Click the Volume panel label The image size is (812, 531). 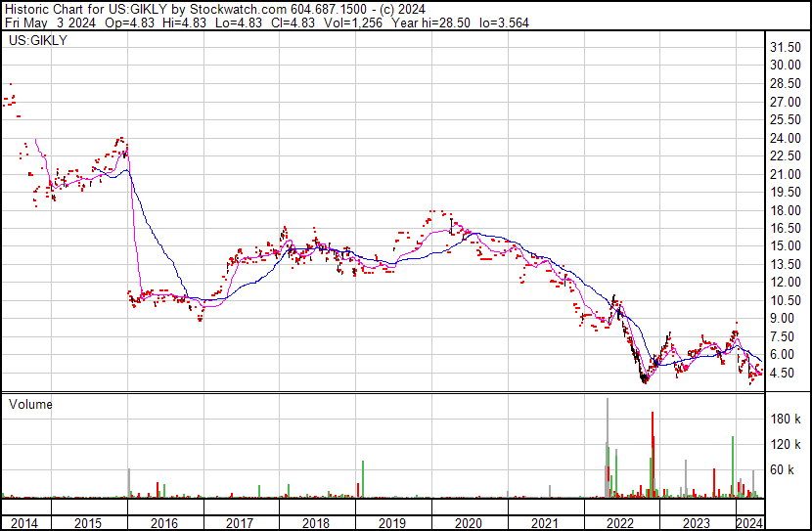30,404
